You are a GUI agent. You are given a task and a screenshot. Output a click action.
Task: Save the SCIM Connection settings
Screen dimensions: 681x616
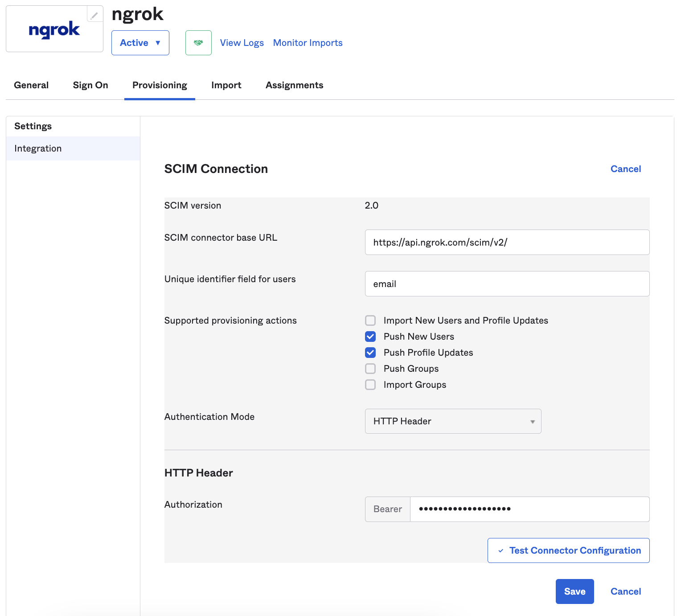click(574, 591)
